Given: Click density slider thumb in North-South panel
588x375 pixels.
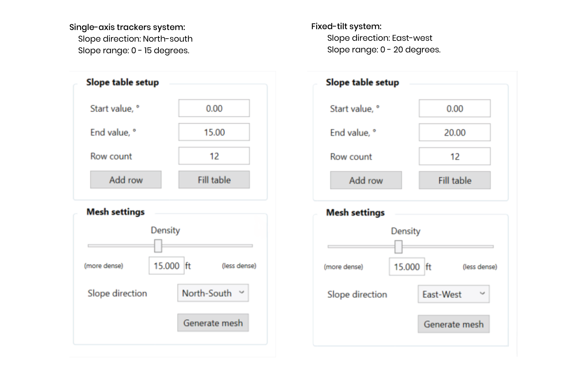Looking at the screenshot, I should pos(158,246).
